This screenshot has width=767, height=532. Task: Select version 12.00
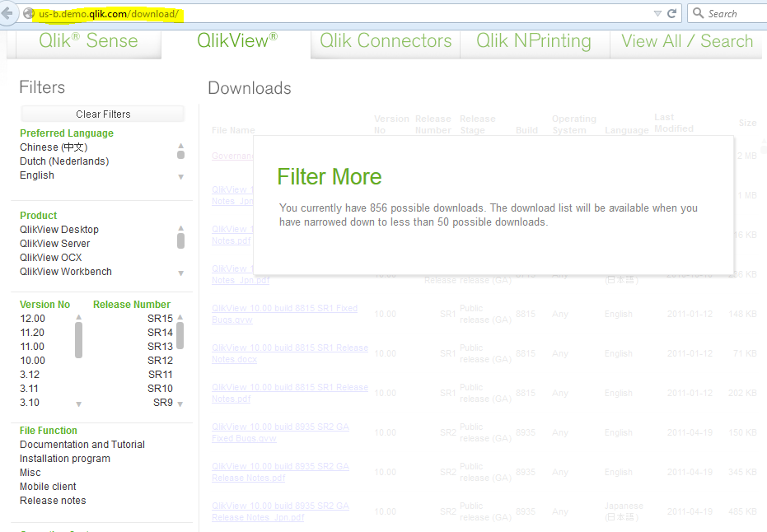[x=33, y=319]
